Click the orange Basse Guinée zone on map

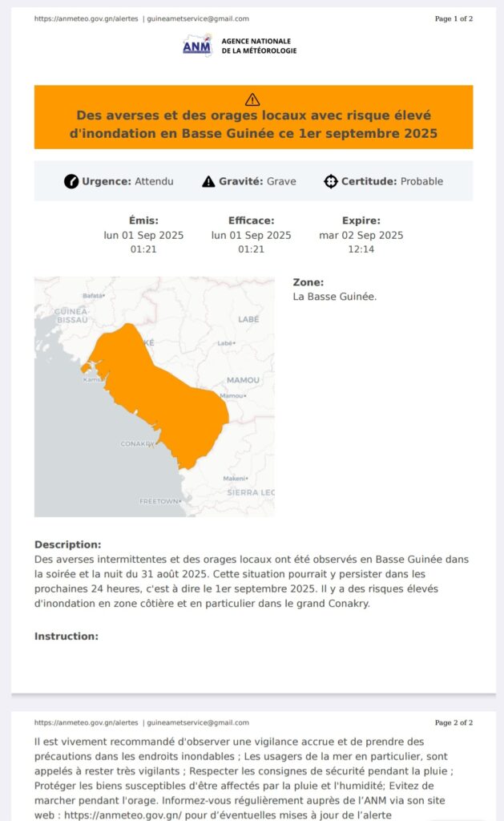(x=160, y=393)
